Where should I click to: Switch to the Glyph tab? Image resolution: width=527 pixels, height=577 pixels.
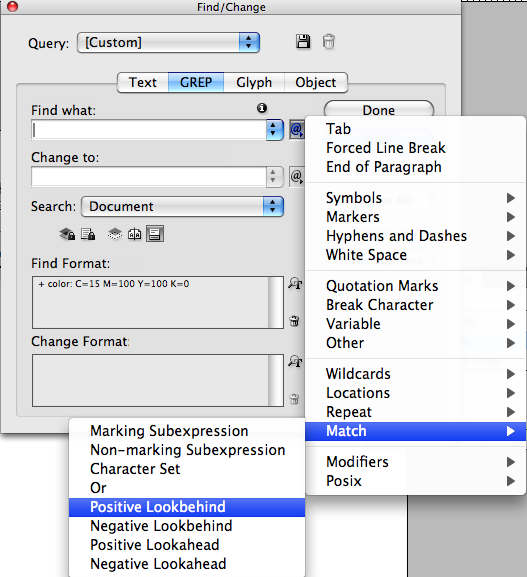[x=254, y=82]
